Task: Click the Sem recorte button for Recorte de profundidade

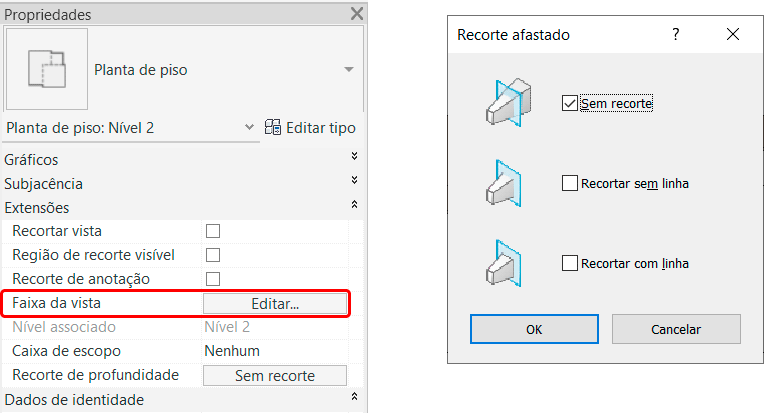Action: click(275, 376)
